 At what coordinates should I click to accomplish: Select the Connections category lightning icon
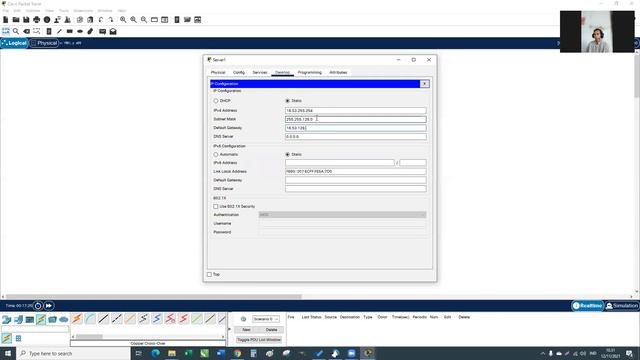click(41, 319)
